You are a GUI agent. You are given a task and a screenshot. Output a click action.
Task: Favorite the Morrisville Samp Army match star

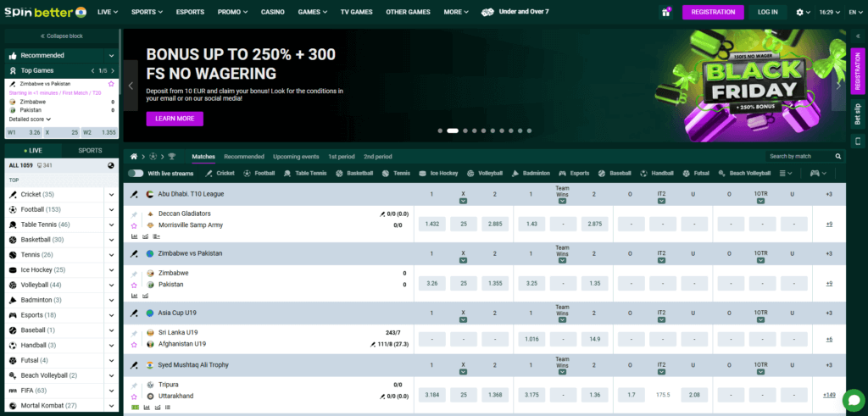coord(134,225)
